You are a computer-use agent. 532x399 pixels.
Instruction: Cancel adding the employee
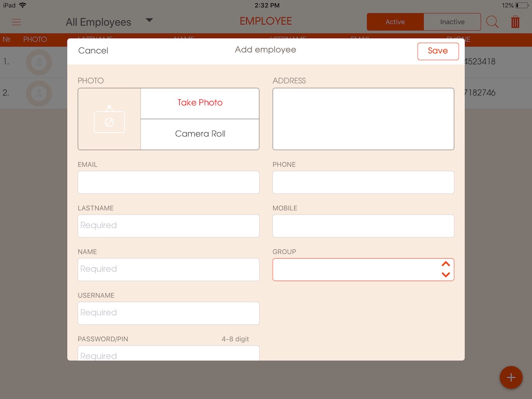(93, 50)
